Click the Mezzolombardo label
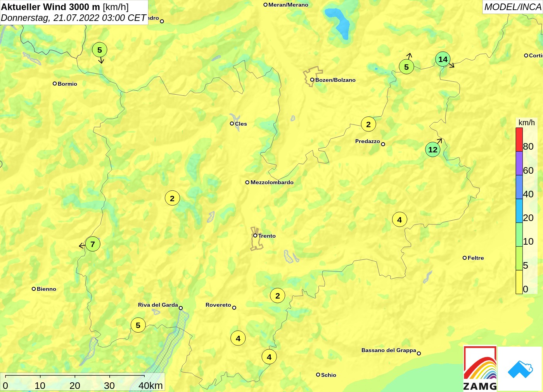543x392 pixels. pos(272,183)
